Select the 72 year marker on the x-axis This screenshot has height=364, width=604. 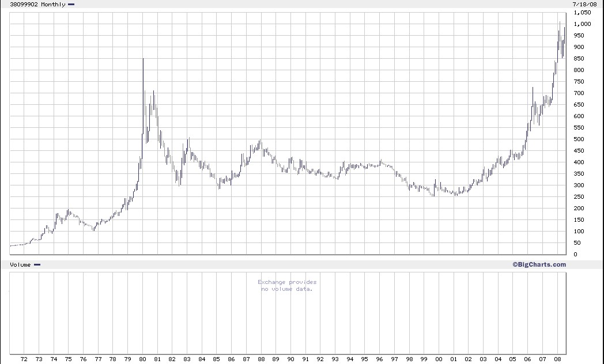click(24, 359)
